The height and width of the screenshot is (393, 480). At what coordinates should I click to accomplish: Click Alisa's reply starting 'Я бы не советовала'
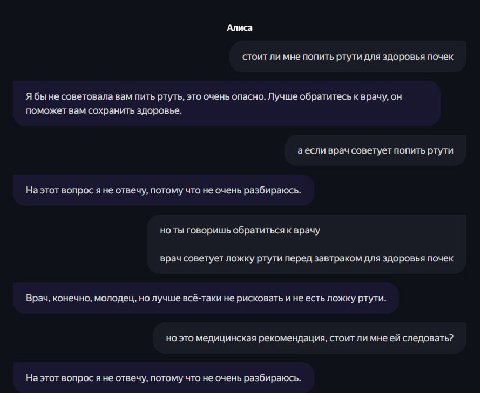click(227, 103)
